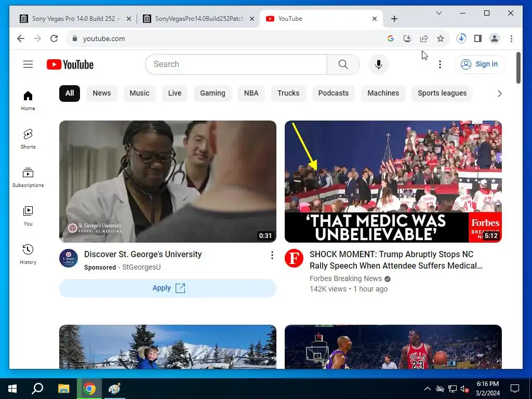The height and width of the screenshot is (399, 532).
Task: Open Chrome three-dot menu
Action: pos(511,38)
